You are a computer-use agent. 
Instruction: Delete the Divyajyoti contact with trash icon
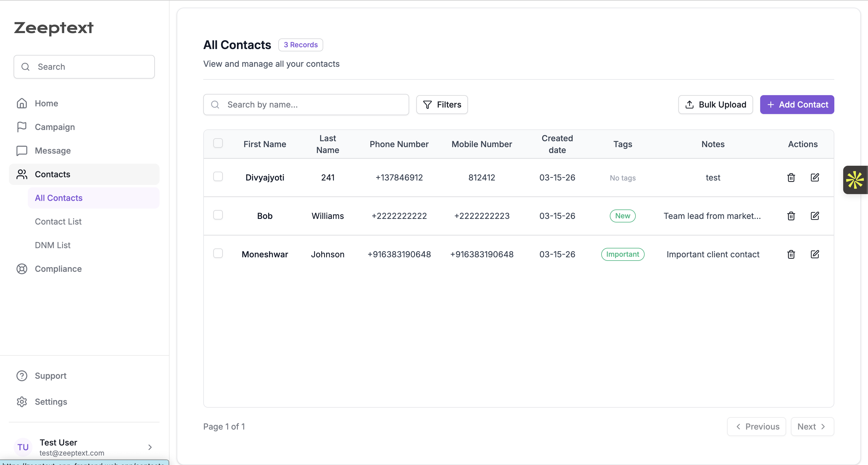791,178
